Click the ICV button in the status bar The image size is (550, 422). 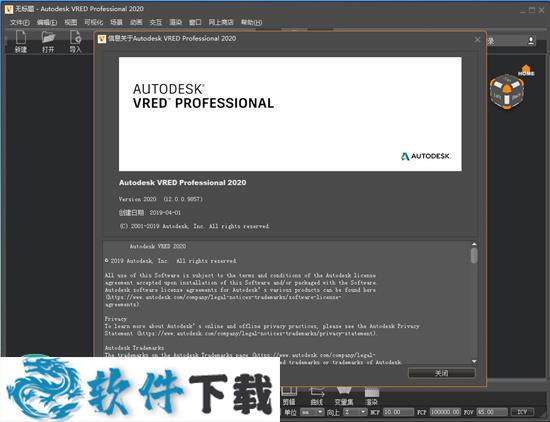tap(522, 412)
